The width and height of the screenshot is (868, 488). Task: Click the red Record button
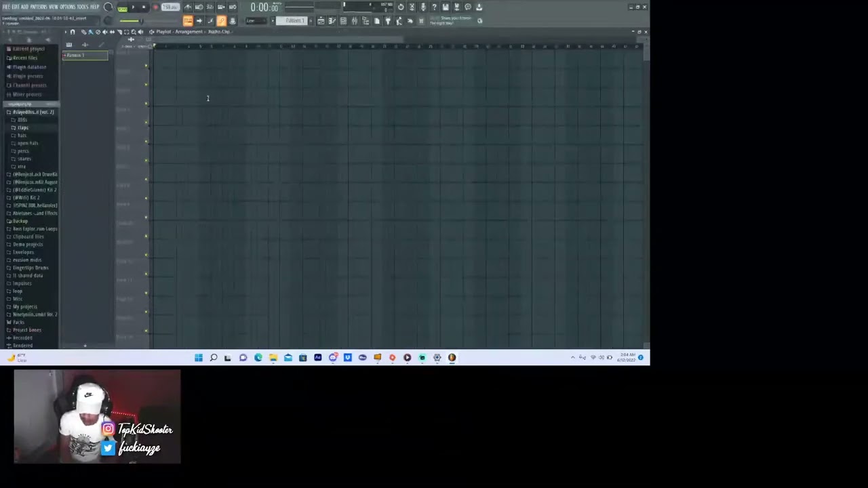155,7
